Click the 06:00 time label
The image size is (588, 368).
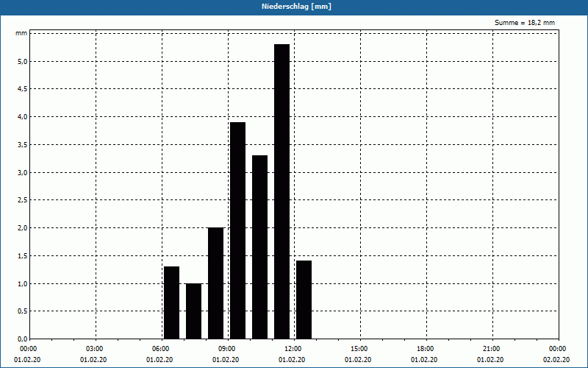162,349
